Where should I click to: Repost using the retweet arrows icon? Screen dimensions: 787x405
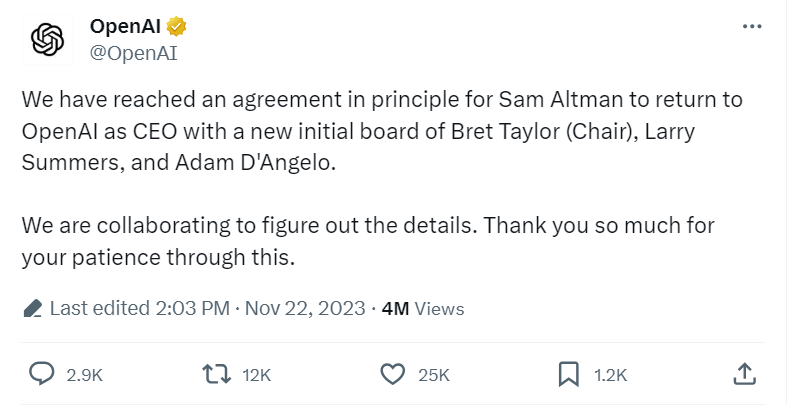[x=216, y=374]
